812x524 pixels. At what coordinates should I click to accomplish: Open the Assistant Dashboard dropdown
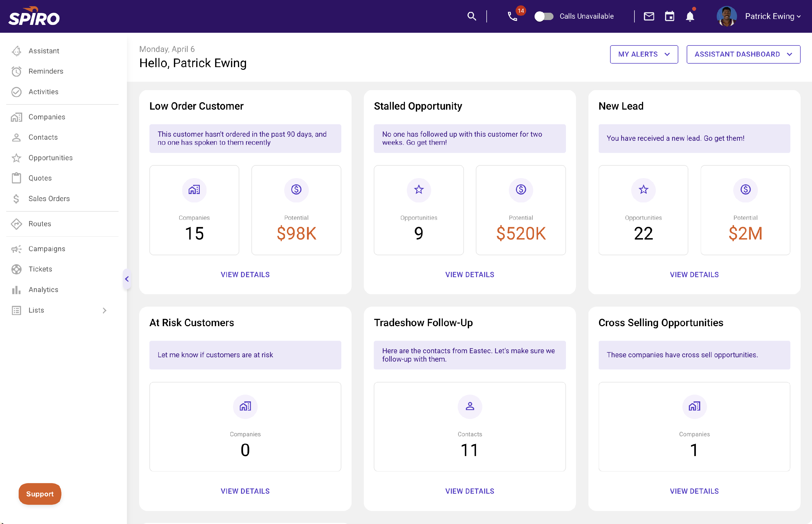point(743,54)
